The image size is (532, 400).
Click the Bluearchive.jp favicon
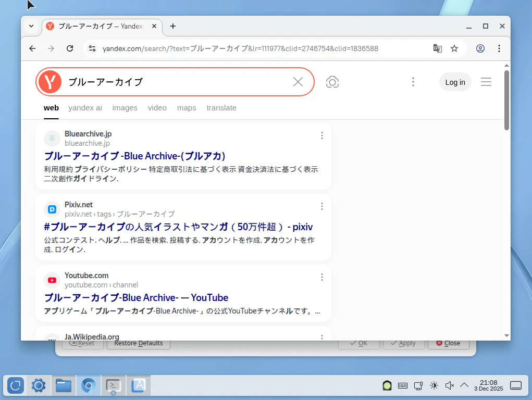tap(52, 139)
